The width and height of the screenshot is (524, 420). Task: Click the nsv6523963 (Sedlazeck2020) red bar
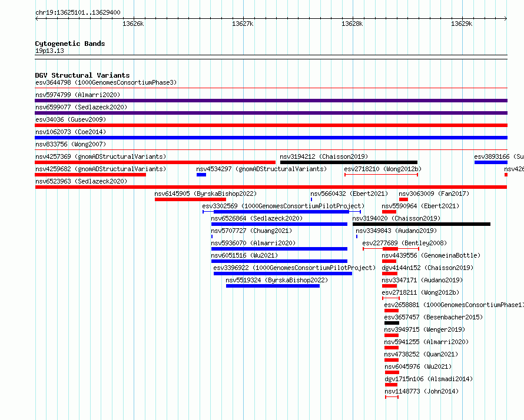point(271,187)
